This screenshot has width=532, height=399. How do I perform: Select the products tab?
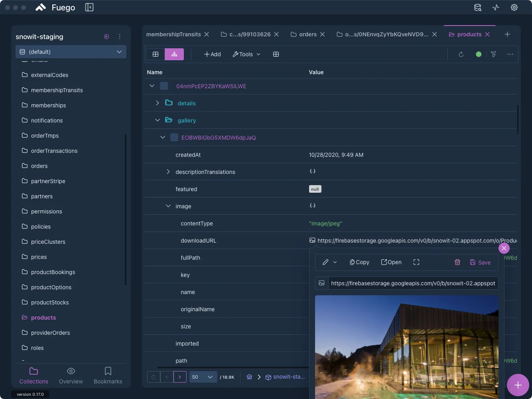pos(465,34)
